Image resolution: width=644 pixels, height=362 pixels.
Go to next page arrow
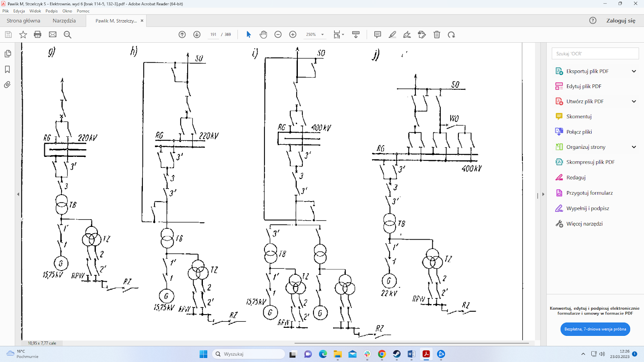(197, 35)
